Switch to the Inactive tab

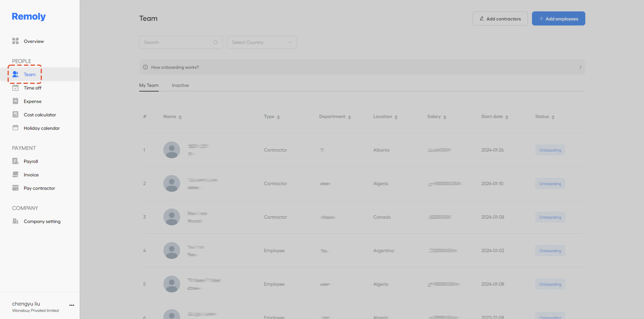pyautogui.click(x=180, y=85)
